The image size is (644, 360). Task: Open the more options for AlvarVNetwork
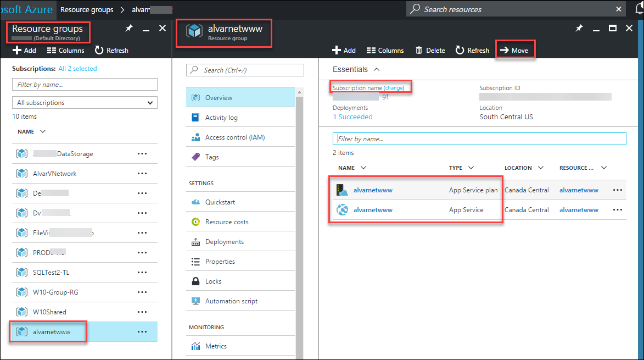pos(142,174)
